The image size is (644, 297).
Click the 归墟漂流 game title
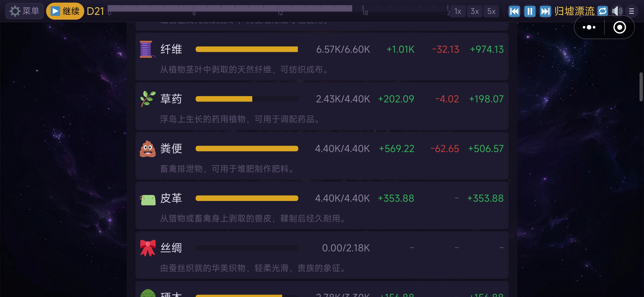click(x=575, y=11)
